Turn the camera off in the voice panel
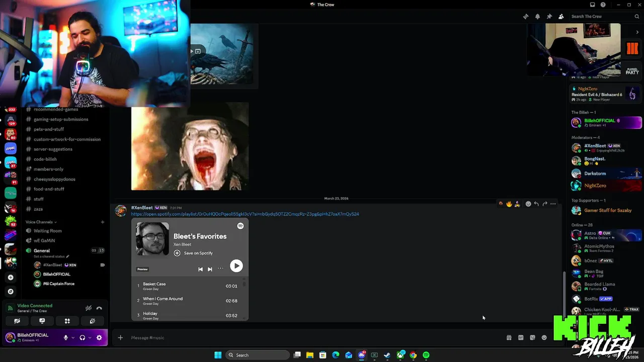Image resolution: width=644 pixels, height=362 pixels. (17, 321)
